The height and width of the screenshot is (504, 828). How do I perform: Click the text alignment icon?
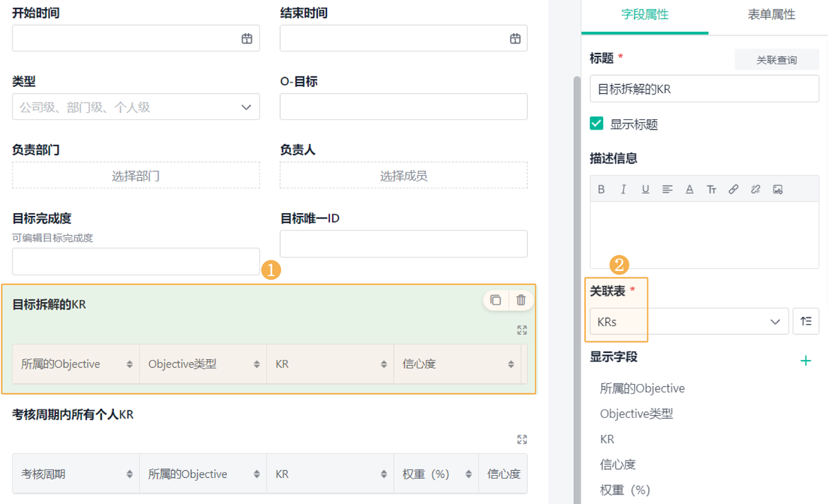pyautogui.click(x=667, y=190)
